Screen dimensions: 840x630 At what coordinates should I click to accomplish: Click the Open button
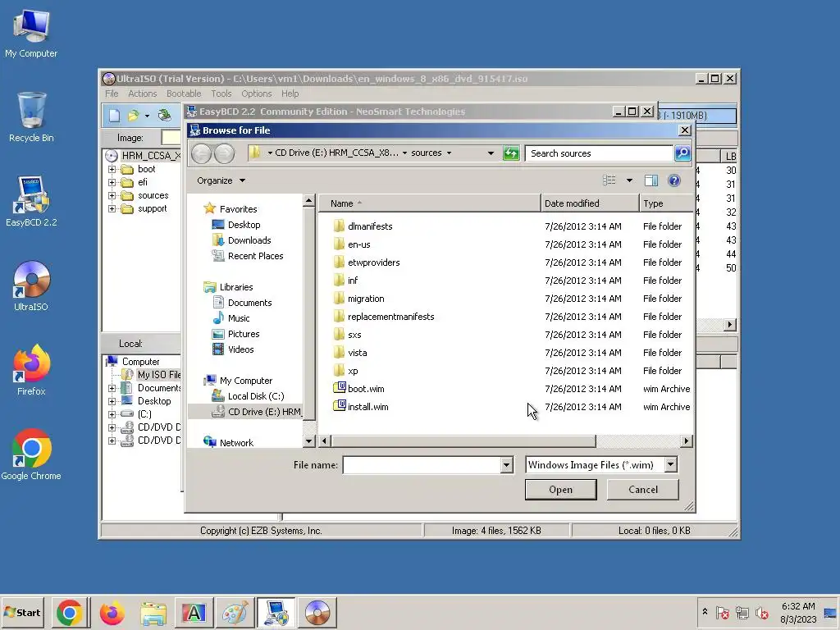[x=560, y=490]
